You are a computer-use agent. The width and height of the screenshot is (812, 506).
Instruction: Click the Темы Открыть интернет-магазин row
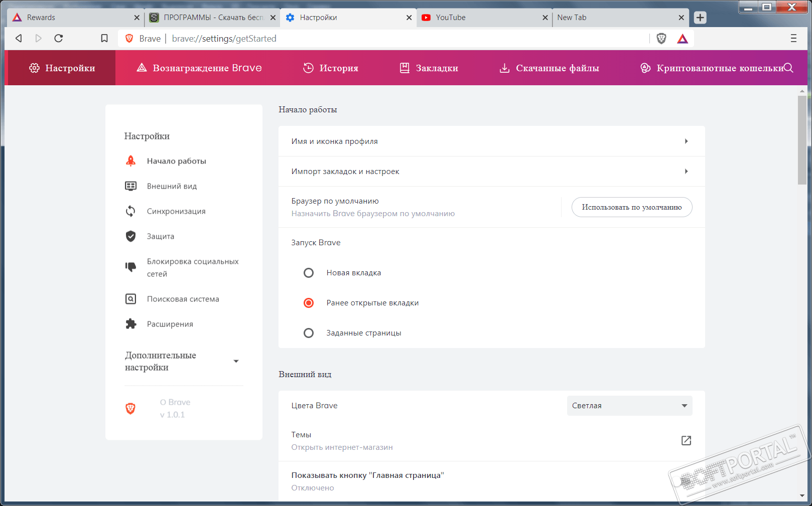pyautogui.click(x=492, y=441)
